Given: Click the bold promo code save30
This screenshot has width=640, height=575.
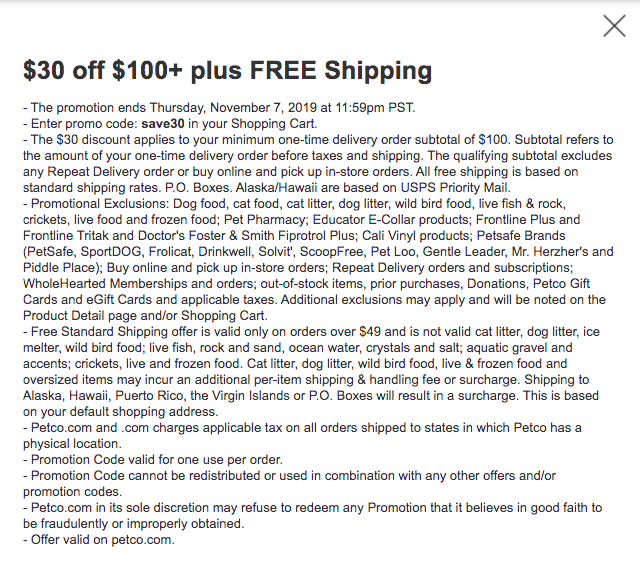Looking at the screenshot, I should click(x=163, y=124).
